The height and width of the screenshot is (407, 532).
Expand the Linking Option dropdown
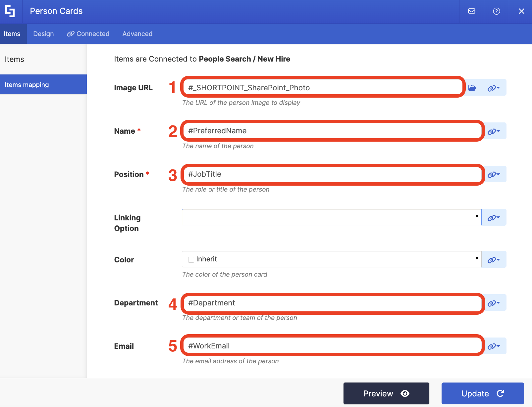point(332,217)
